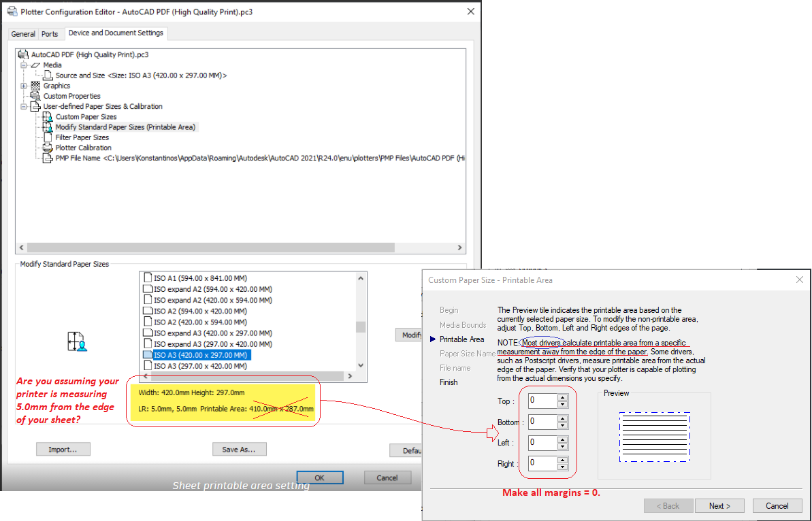Expand the Graphics tree node
812x521 pixels.
click(x=23, y=86)
